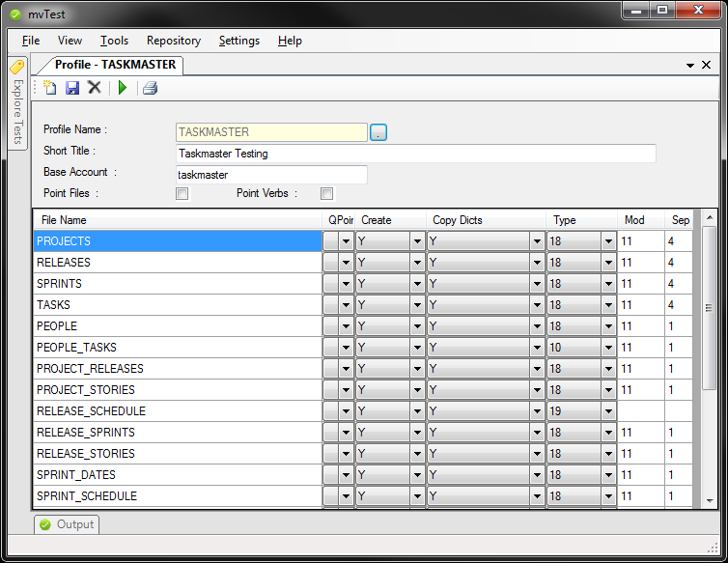Click the Delete X toolbar icon
This screenshot has width=728, height=563.
pyautogui.click(x=95, y=88)
